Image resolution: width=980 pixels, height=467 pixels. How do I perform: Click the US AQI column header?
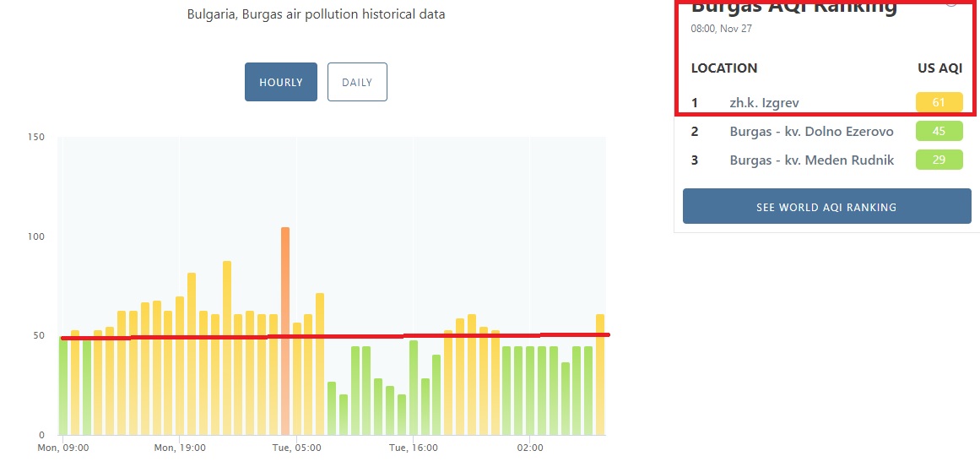click(940, 68)
